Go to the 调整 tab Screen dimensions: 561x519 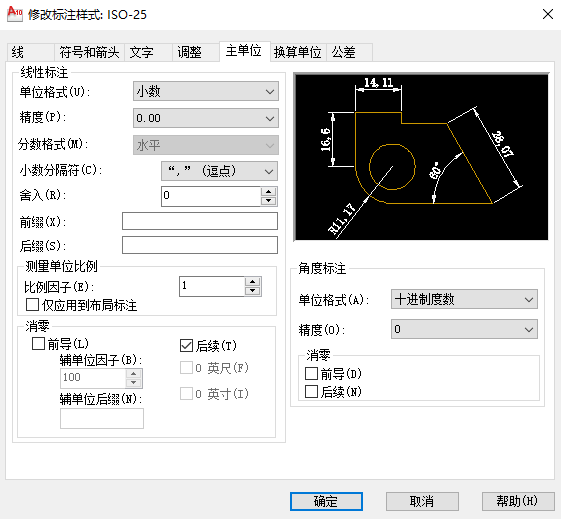(x=196, y=53)
